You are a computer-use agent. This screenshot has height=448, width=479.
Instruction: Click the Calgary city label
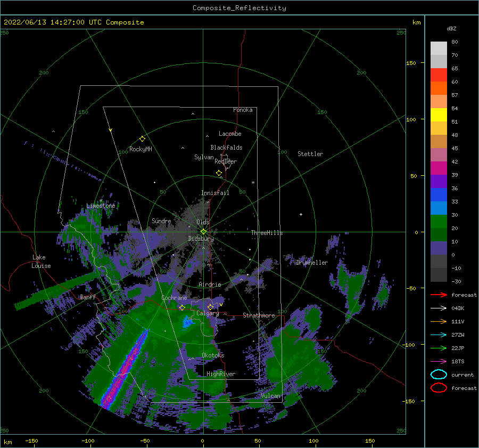click(x=208, y=313)
